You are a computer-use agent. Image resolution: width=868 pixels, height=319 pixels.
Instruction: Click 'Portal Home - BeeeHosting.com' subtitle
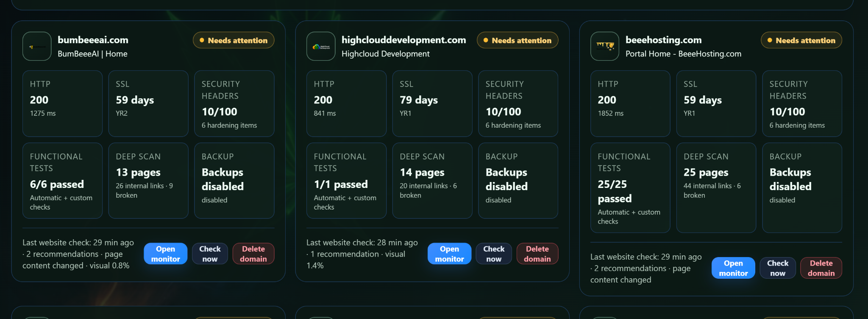683,54
